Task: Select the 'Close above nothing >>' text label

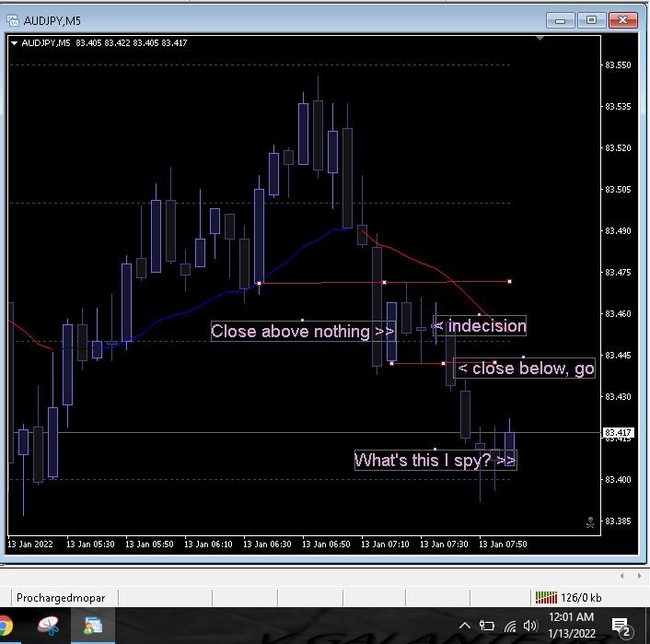Action: (x=303, y=331)
